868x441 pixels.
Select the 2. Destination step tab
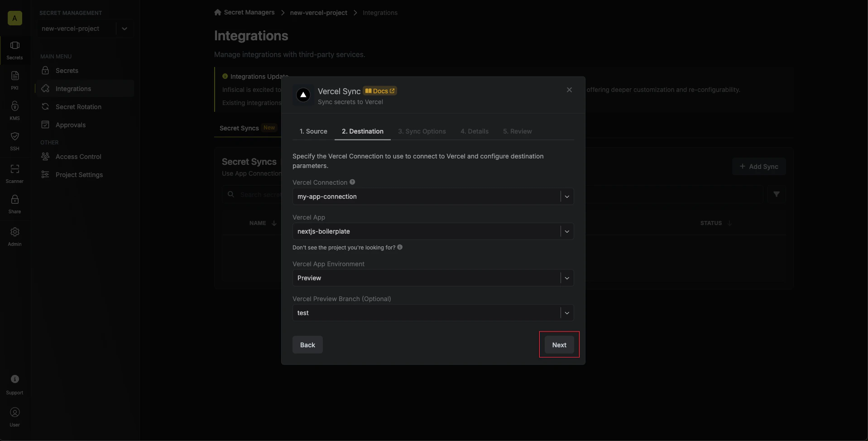(x=363, y=131)
